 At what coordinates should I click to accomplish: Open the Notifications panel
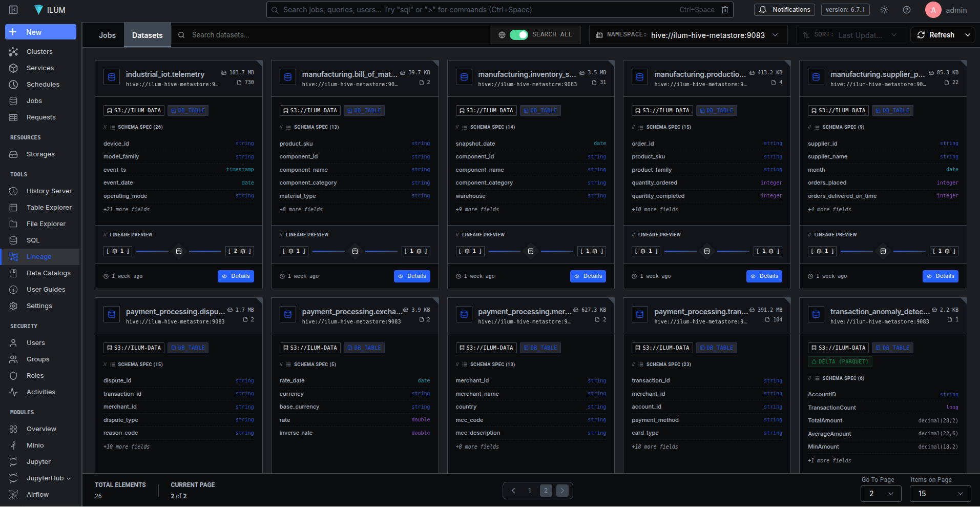point(784,9)
